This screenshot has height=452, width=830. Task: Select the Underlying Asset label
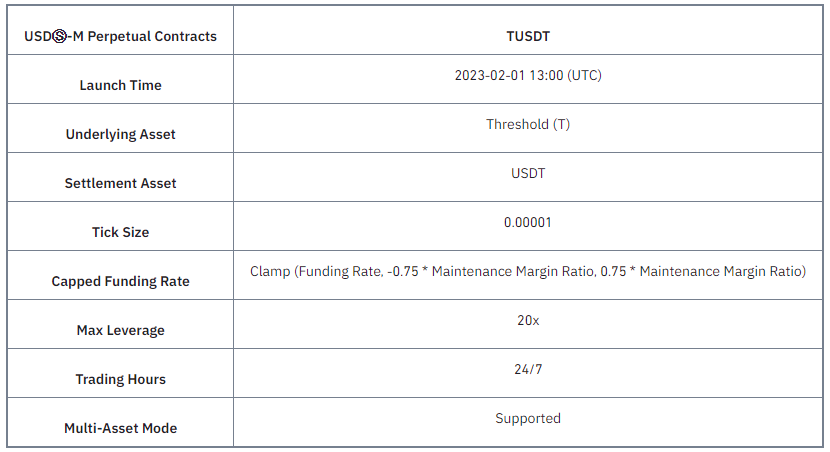point(121,134)
